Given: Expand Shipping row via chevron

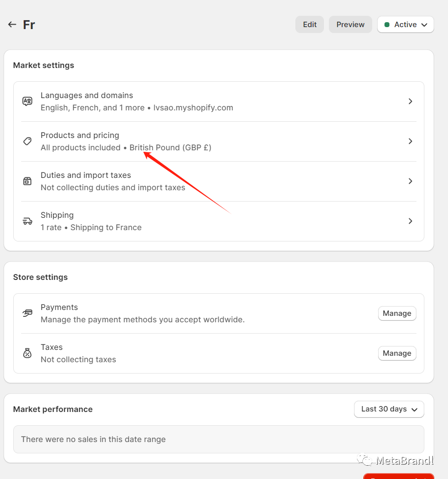Looking at the screenshot, I should [x=411, y=221].
